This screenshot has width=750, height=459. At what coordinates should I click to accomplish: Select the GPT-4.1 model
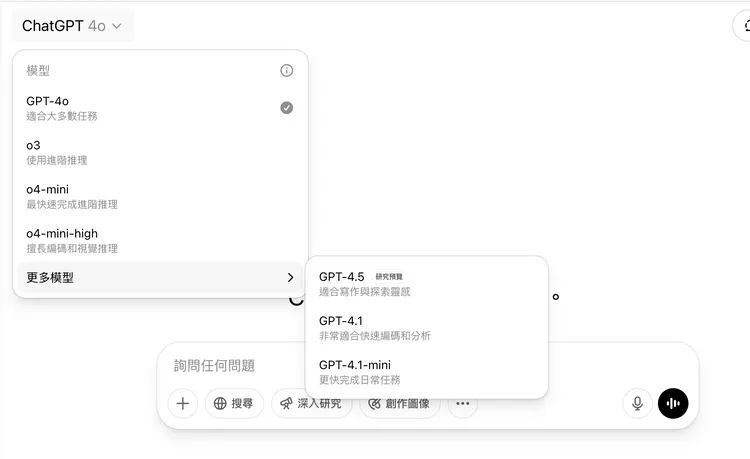(426, 328)
